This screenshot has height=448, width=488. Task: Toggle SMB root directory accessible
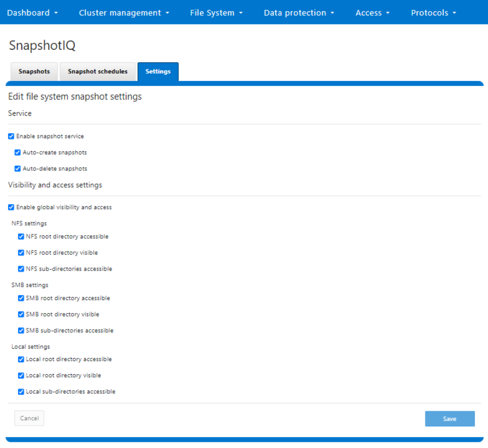tap(21, 298)
